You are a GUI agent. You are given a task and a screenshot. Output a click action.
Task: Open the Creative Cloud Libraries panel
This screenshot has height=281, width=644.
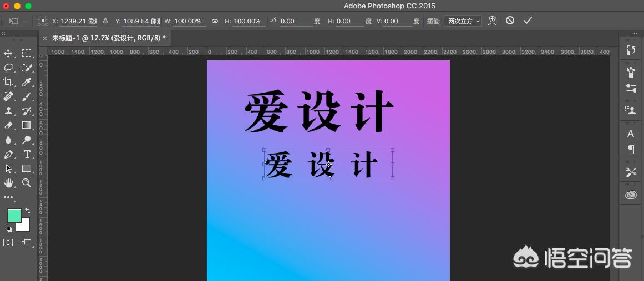click(631, 195)
